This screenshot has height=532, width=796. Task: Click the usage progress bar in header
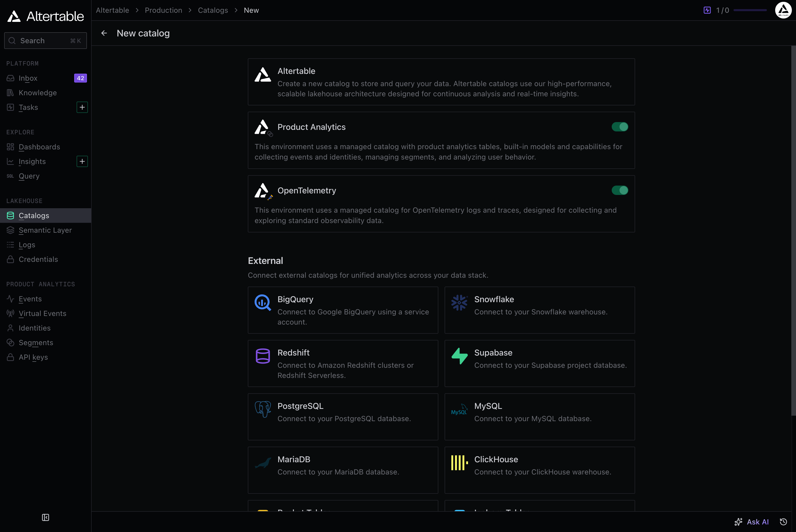point(750,10)
